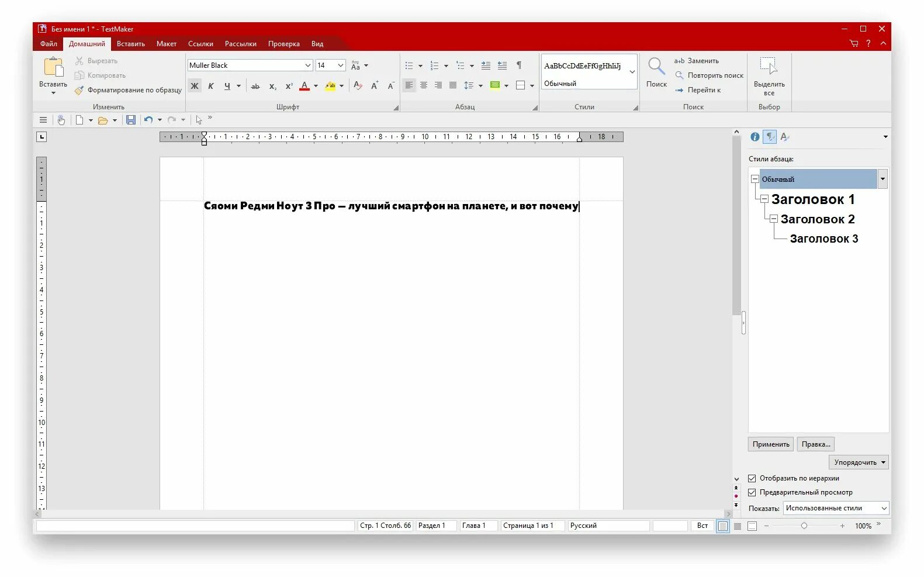Image resolution: width=924 pixels, height=577 pixels.
Task: Toggle underline Ч formatting
Action: tap(227, 86)
